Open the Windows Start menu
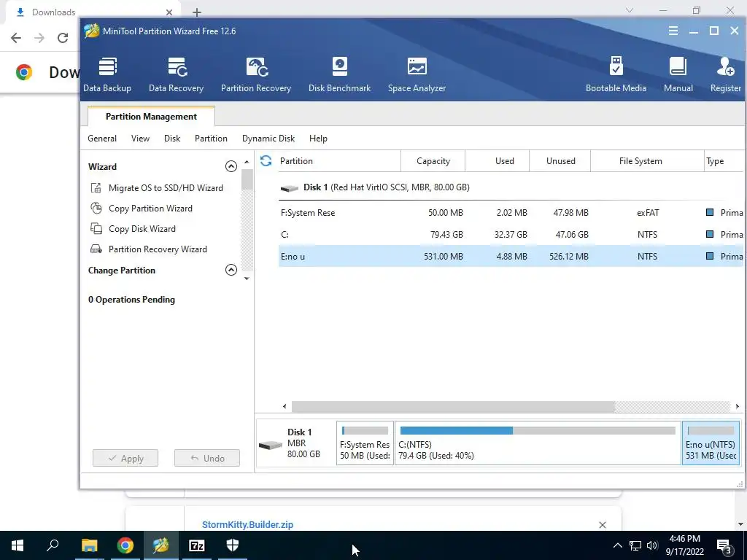 tap(18, 545)
